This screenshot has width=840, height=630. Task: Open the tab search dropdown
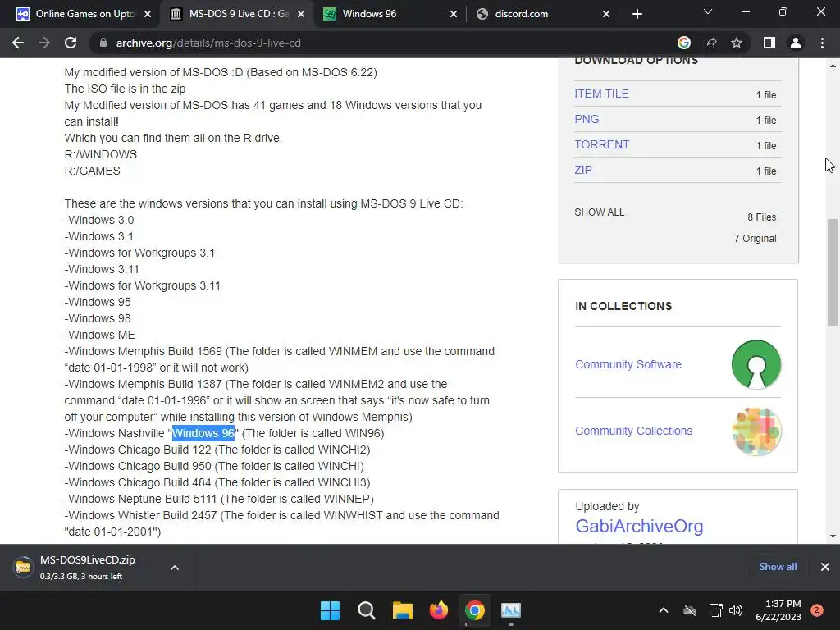click(708, 11)
